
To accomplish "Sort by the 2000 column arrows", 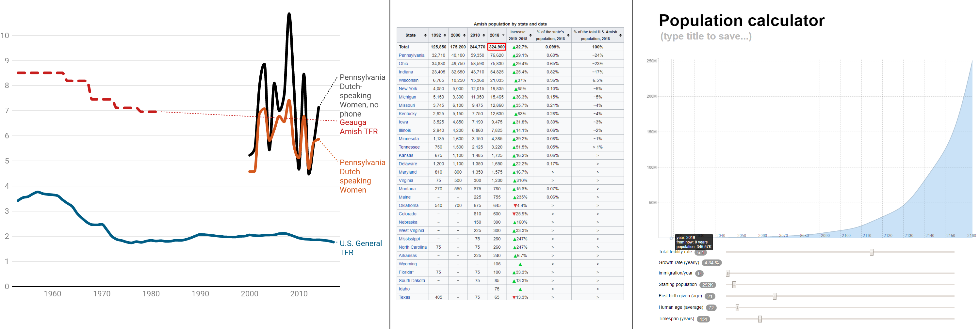I will [464, 35].
